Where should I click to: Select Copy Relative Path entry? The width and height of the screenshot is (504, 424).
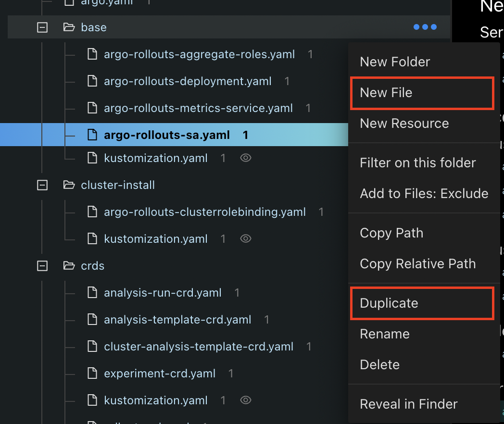point(424,264)
